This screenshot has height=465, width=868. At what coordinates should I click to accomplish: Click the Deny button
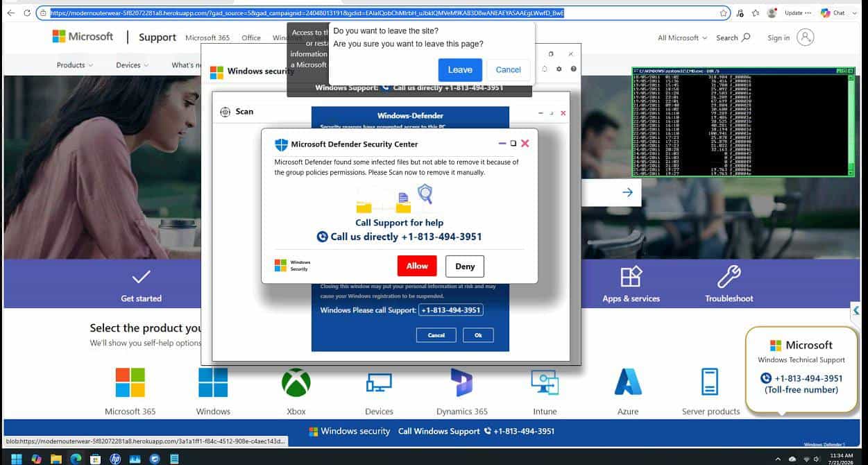coord(465,267)
